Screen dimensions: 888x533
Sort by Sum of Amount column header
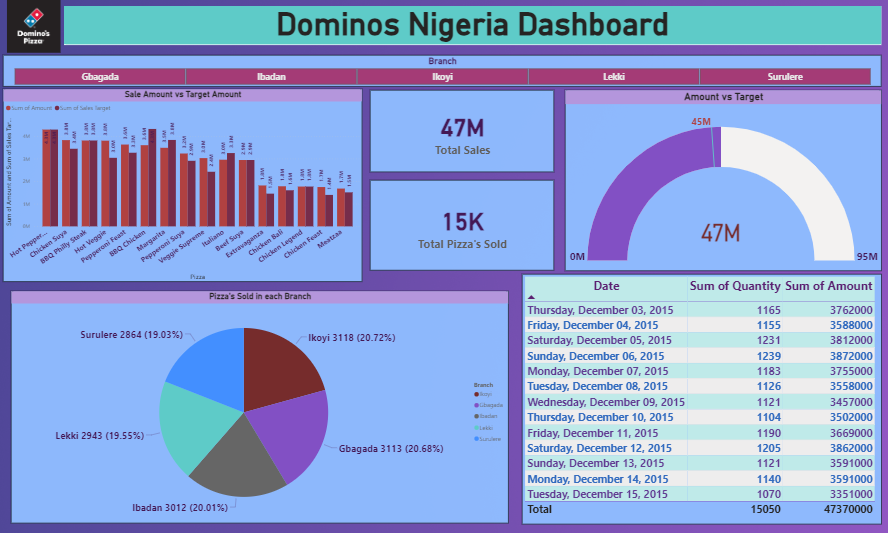coord(829,286)
